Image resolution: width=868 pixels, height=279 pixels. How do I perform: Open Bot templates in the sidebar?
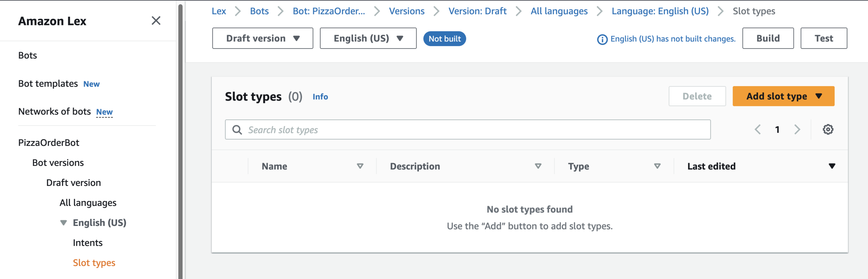pyautogui.click(x=48, y=84)
